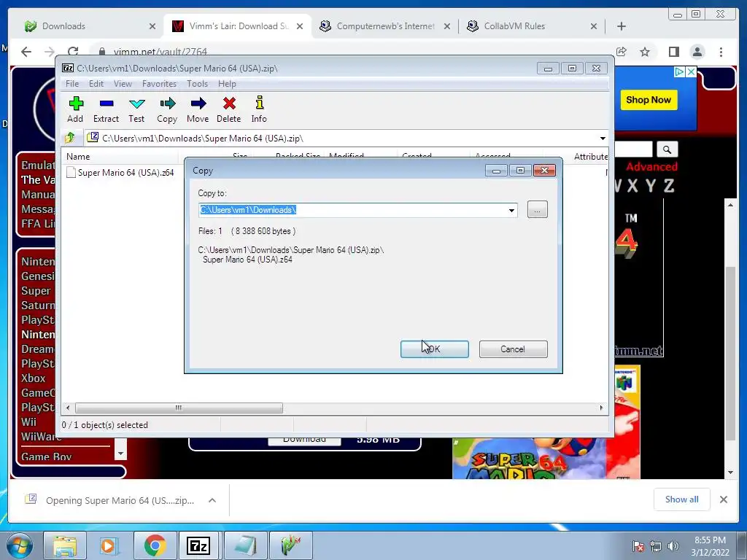Select Super Mario 64 (USA).z64 file
This screenshot has height=560, width=747.
pos(120,172)
